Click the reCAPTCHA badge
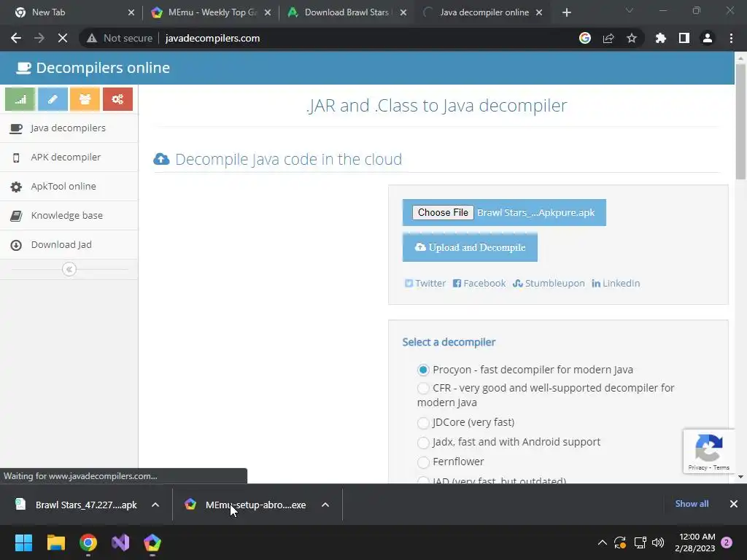Screen dimensions: 747x560 pos(709,451)
